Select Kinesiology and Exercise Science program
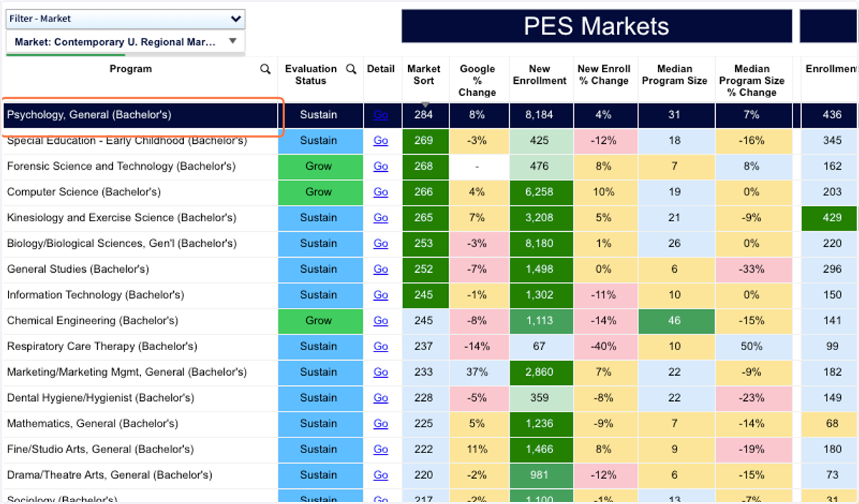This screenshot has height=504, width=859. coord(121,218)
